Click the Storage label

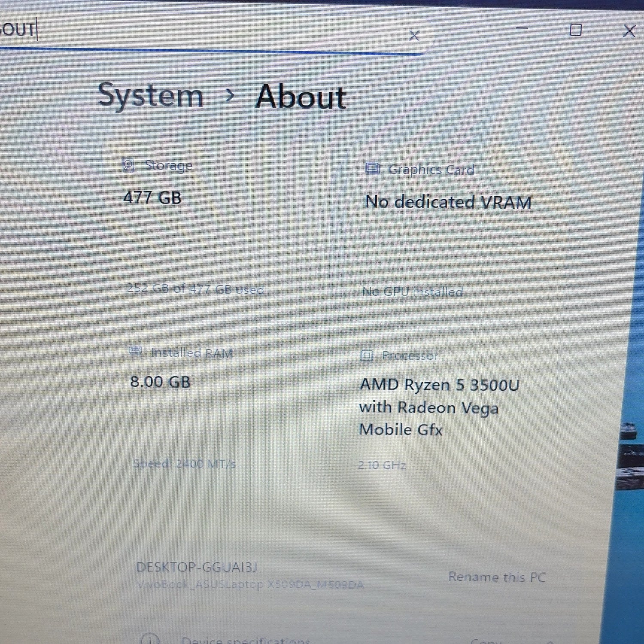(x=168, y=165)
